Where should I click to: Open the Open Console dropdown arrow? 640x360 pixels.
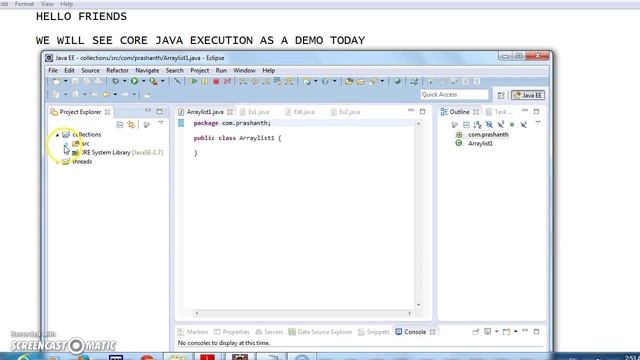[x=516, y=331]
